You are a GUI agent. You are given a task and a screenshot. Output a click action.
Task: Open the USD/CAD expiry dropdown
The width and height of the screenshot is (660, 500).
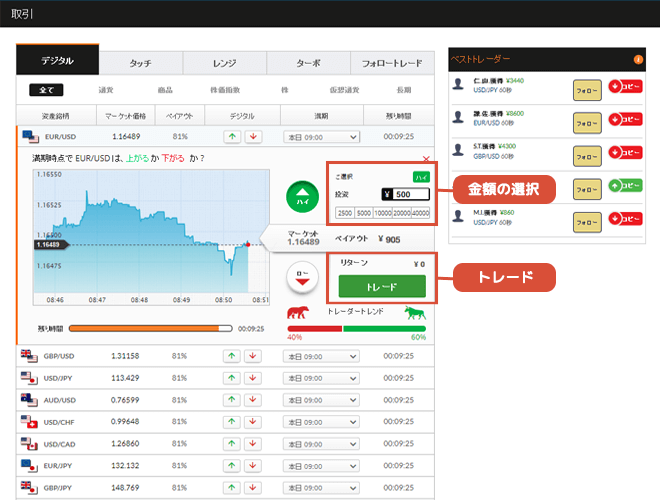321,444
